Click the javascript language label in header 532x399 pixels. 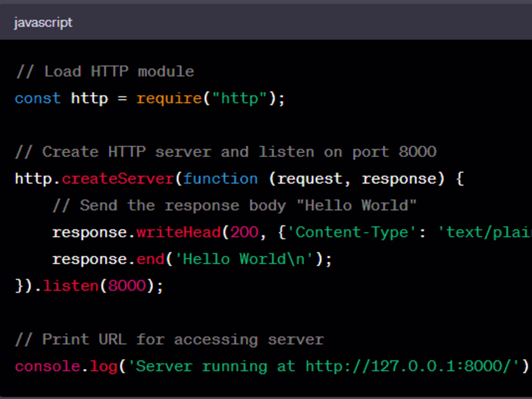pos(43,23)
